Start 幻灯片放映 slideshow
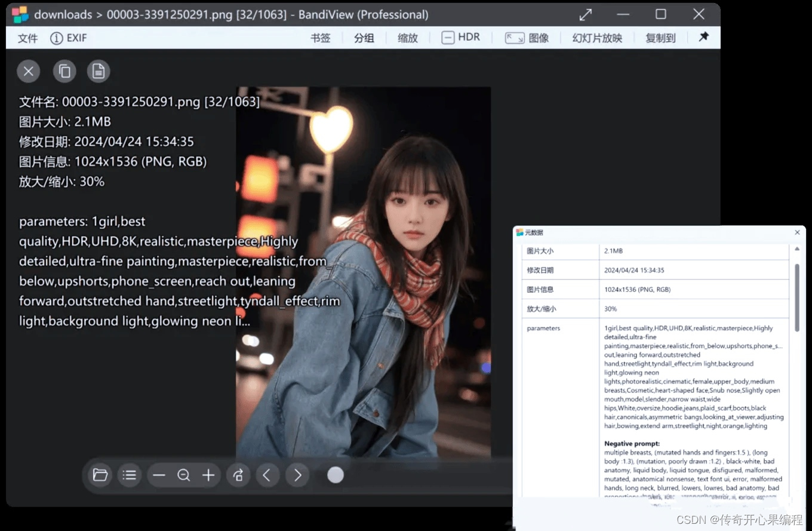This screenshot has width=812, height=531. click(597, 38)
